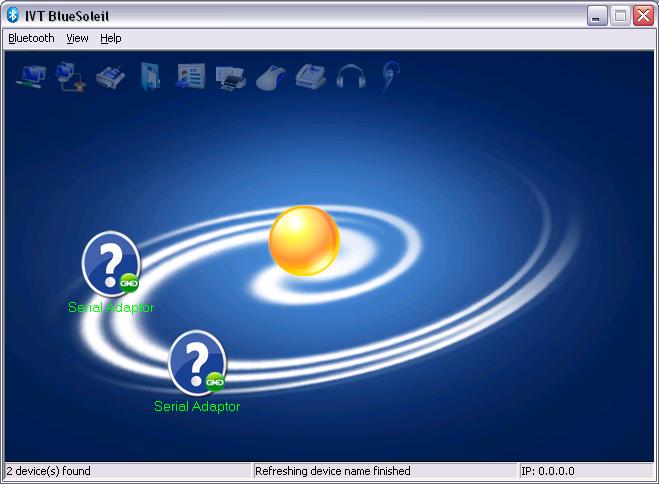
Task: Minimize the IVT BlueSoleil window
Action: coord(597,15)
